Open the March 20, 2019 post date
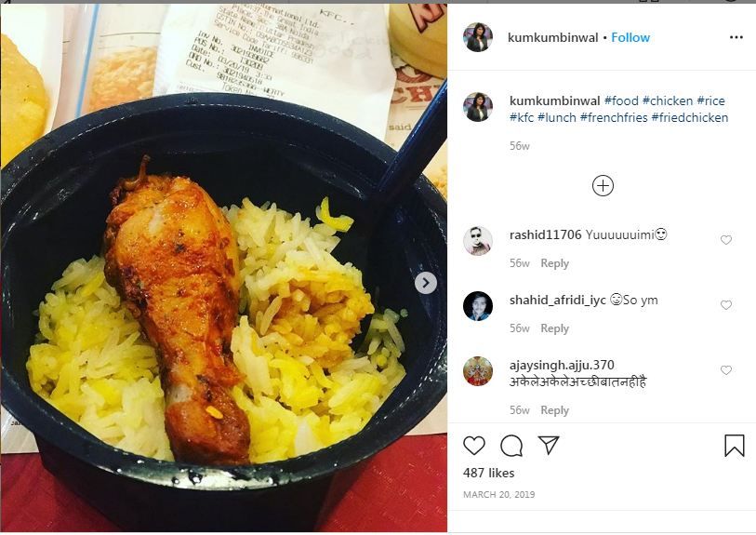 [x=499, y=494]
